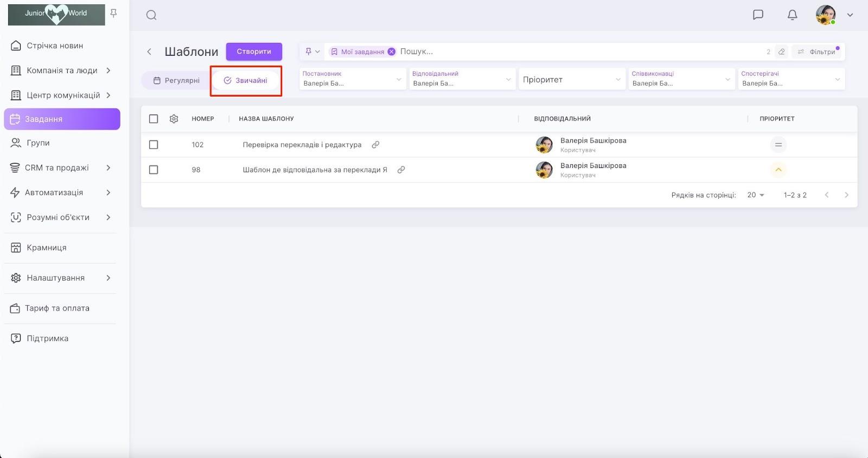
Task: Click the Створити button
Action: coord(254,51)
